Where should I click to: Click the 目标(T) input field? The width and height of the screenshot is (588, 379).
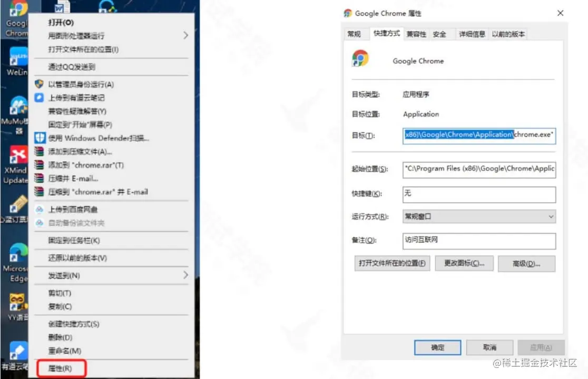point(479,136)
